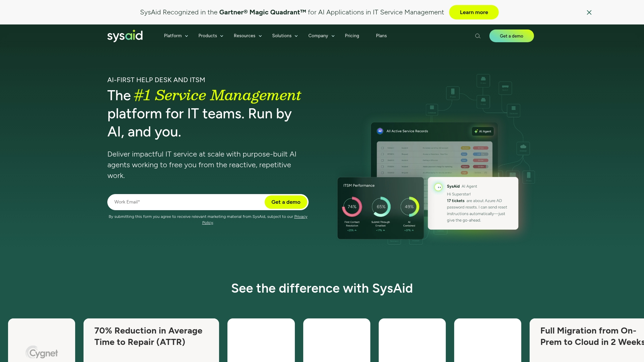Click the AC avatar beside All Active Service Records

[x=380, y=131]
